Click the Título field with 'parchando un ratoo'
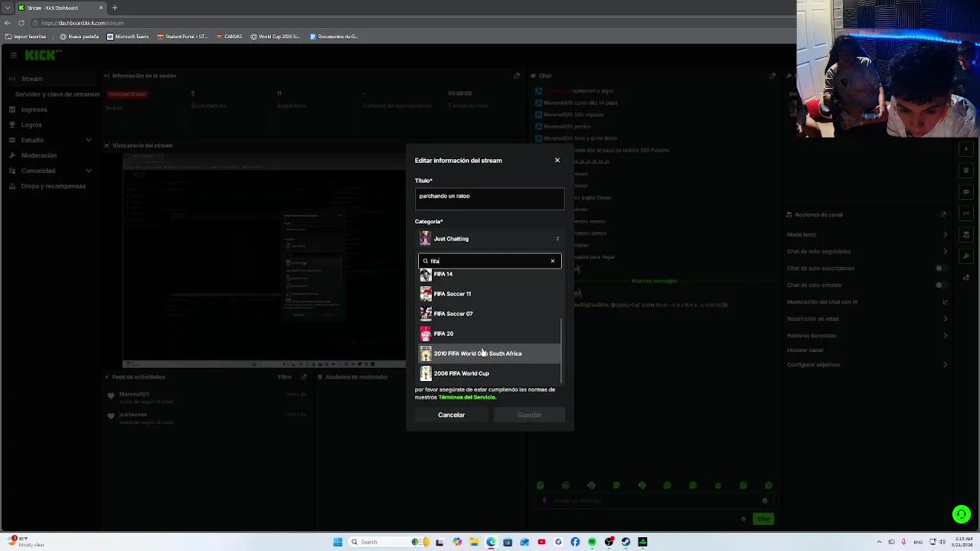 490,198
